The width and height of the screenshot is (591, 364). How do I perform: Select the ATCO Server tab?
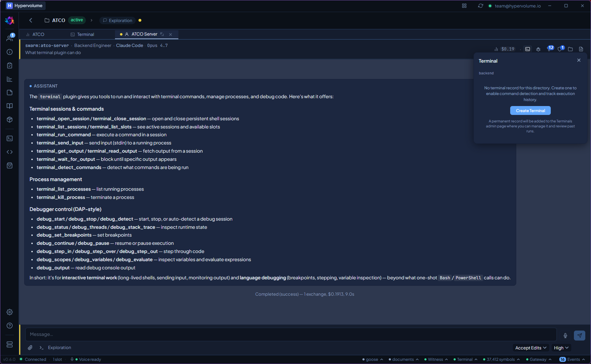tap(144, 34)
